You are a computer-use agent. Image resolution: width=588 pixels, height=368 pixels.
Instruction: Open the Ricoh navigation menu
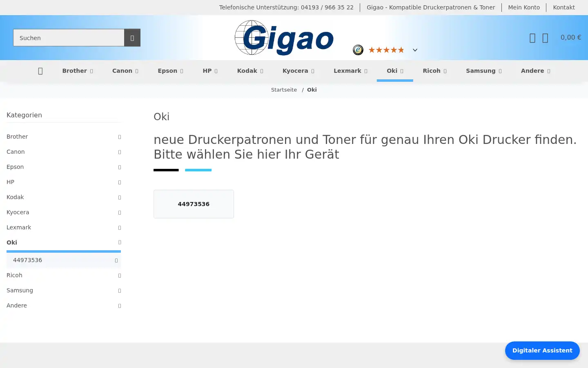click(x=434, y=71)
